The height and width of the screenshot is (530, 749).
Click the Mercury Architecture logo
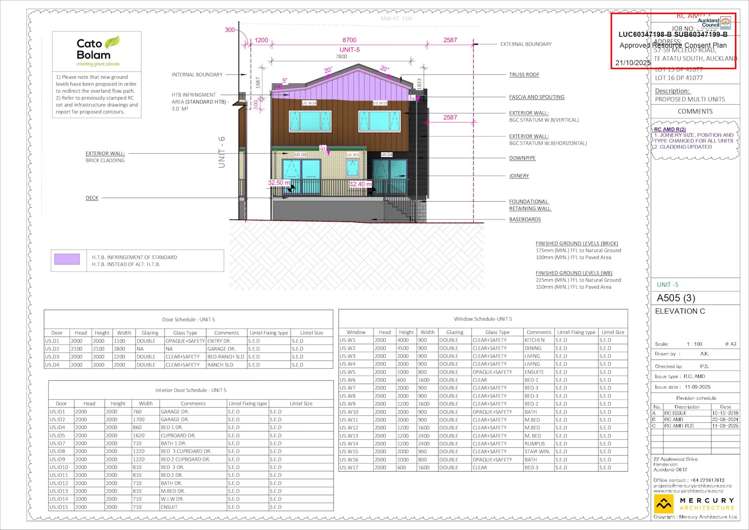tap(694, 503)
